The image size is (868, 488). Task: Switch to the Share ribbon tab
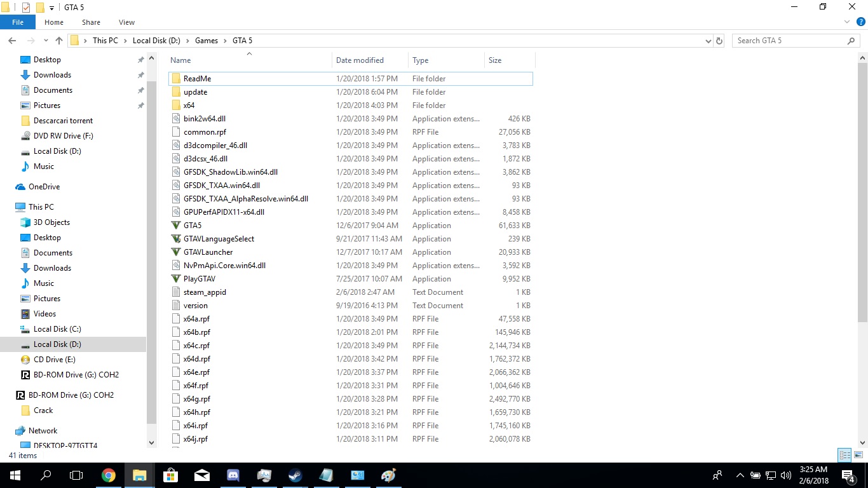91,22
